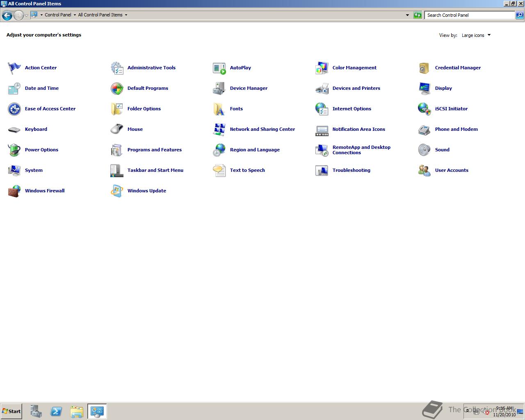This screenshot has width=525, height=420.
Task: Select Control Panel taskbar button
Action: [97, 411]
